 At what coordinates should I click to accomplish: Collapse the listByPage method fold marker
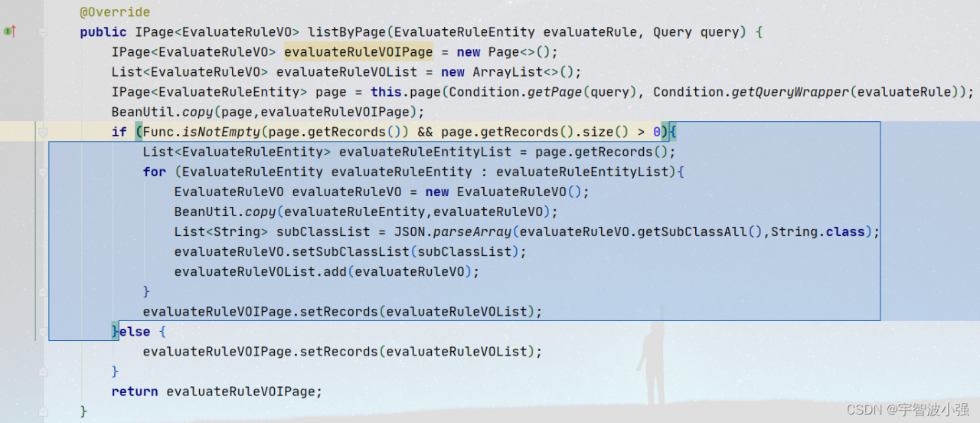click(x=43, y=32)
